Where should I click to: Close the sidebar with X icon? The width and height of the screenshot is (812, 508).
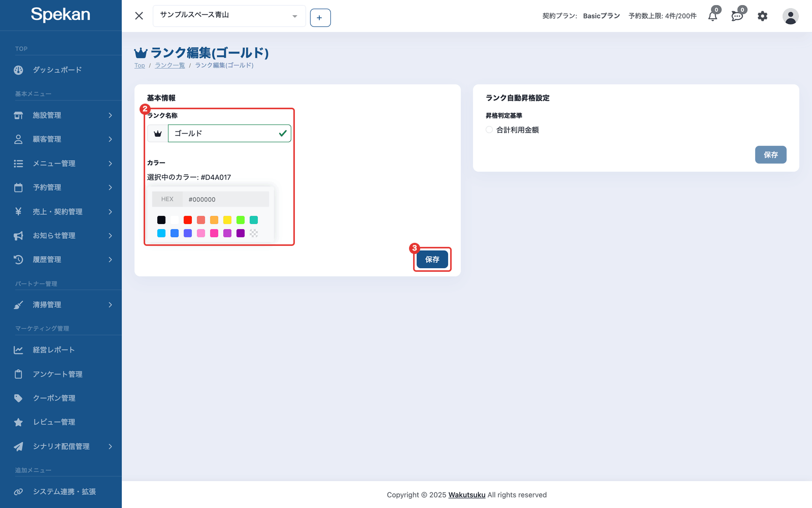pyautogui.click(x=139, y=16)
